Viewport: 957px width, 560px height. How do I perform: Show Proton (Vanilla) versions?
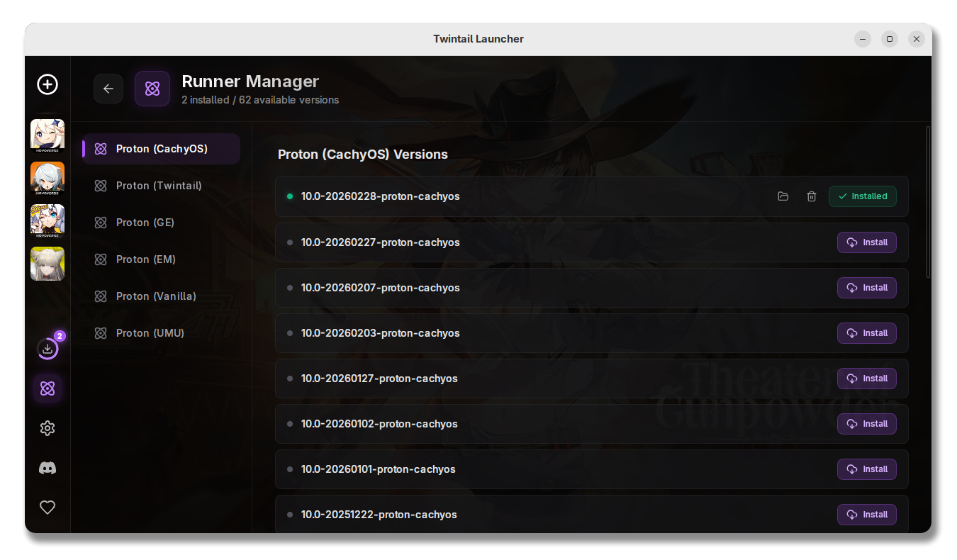(x=161, y=296)
